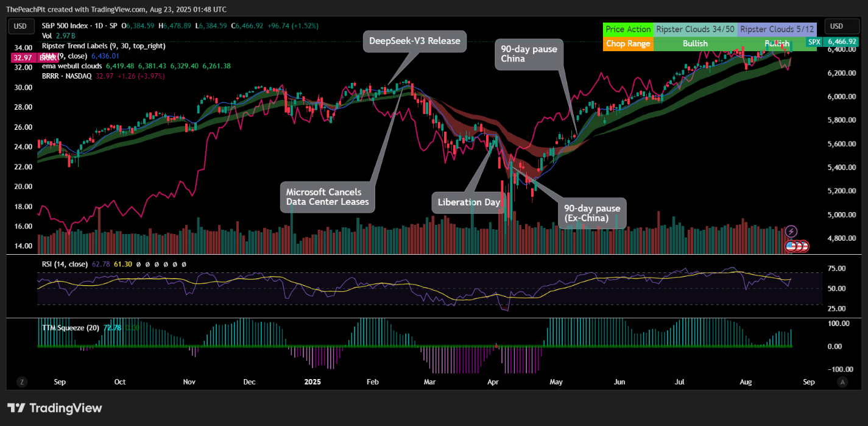Toggle the orange Chop Range status label
The image size is (868, 426).
628,43
